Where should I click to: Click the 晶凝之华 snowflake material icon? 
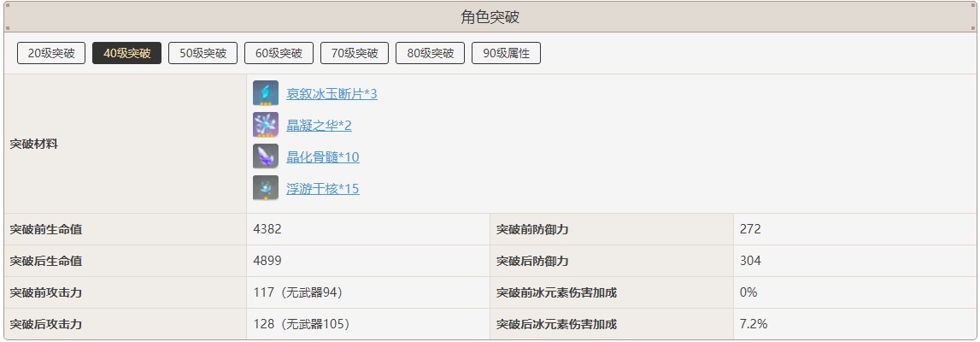click(266, 125)
